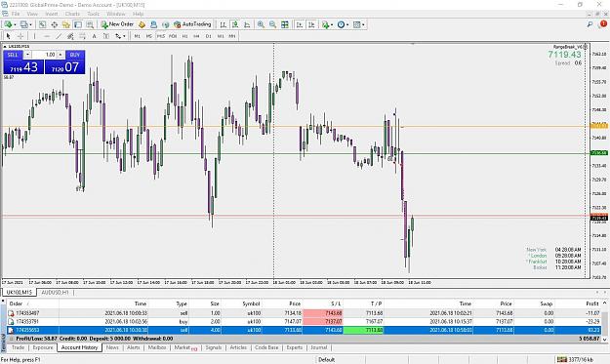Expand the indicators dropdown arrow

pos(332,24)
